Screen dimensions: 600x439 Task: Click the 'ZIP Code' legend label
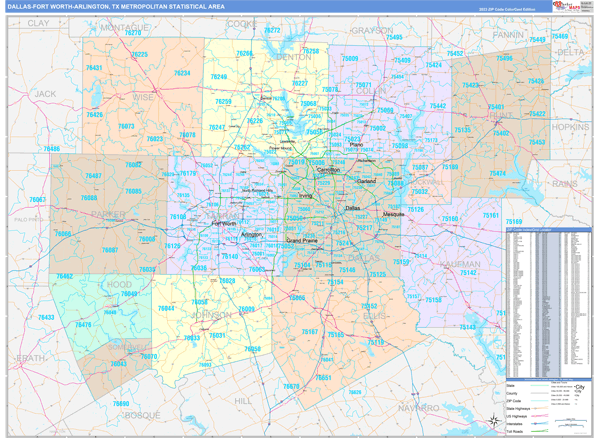click(x=514, y=401)
